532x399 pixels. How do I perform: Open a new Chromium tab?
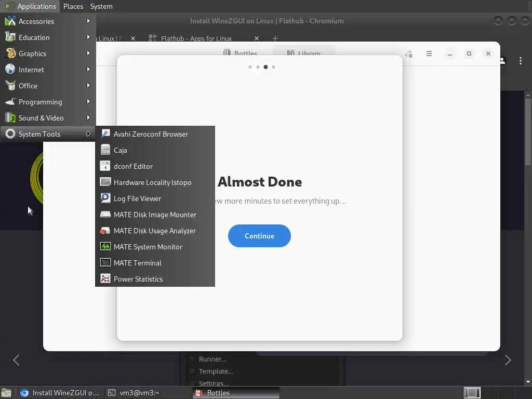point(275,38)
